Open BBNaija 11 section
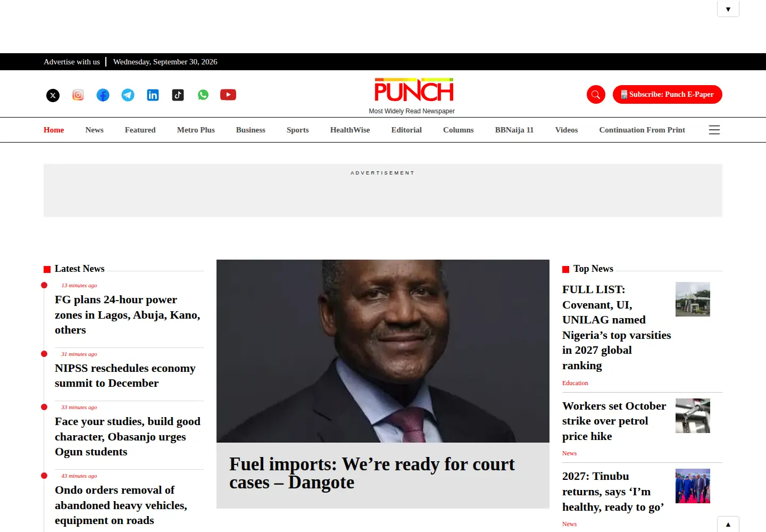 pos(514,130)
